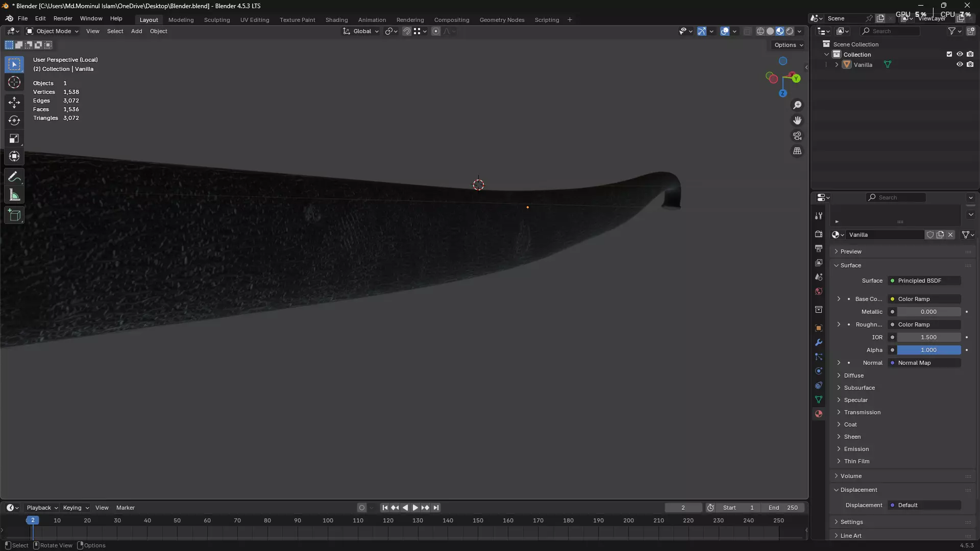Switch perspective/orthographic view icon

(x=797, y=151)
